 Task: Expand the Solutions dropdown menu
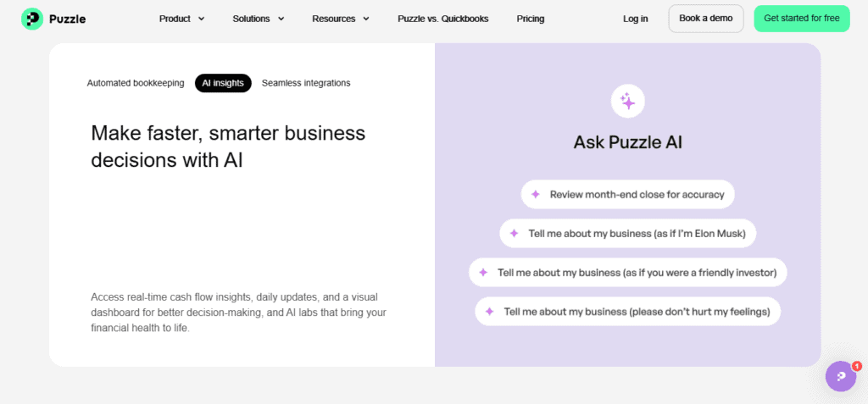[259, 19]
